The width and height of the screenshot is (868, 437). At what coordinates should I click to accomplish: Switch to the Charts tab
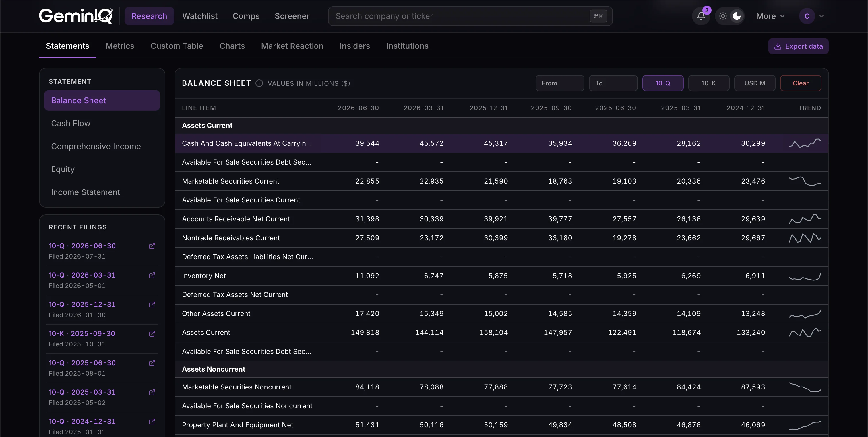point(232,46)
